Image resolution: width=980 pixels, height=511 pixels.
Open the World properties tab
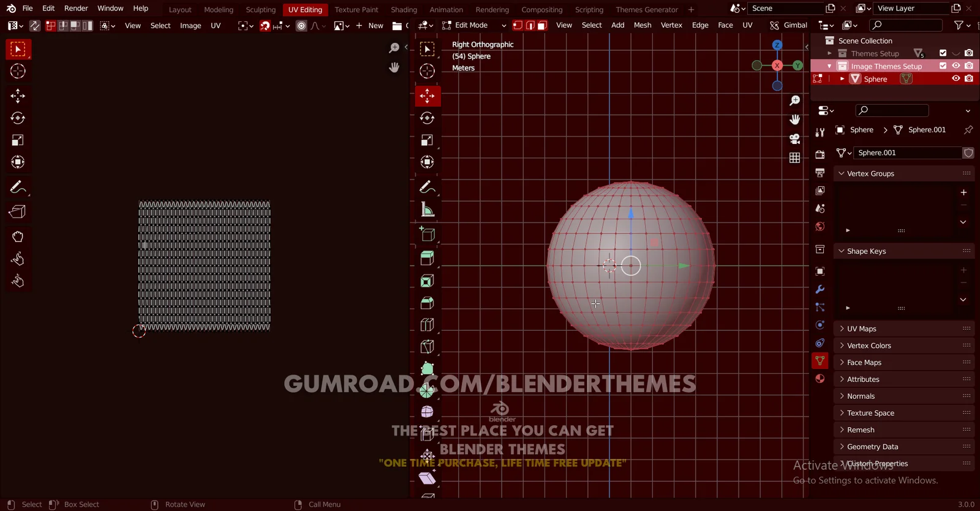[820, 227]
